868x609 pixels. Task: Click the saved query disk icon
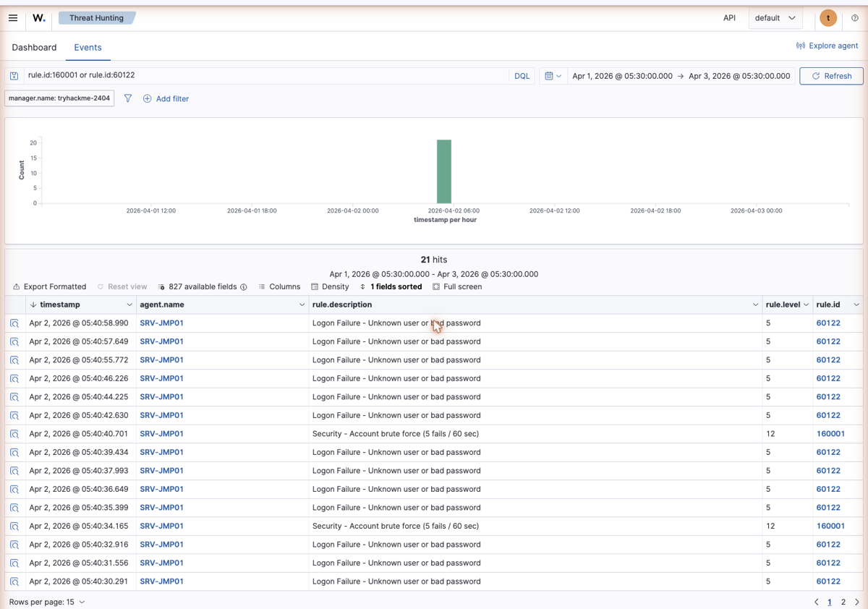pos(14,76)
